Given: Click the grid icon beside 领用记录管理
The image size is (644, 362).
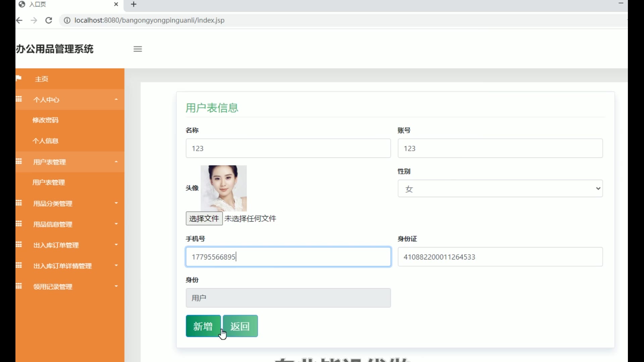Looking at the screenshot, I should [x=19, y=286].
